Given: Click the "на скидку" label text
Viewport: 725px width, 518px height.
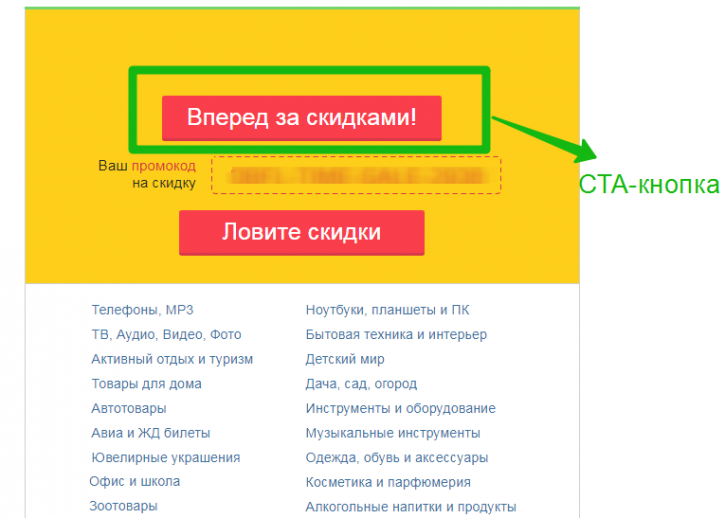Looking at the screenshot, I should (x=164, y=183).
